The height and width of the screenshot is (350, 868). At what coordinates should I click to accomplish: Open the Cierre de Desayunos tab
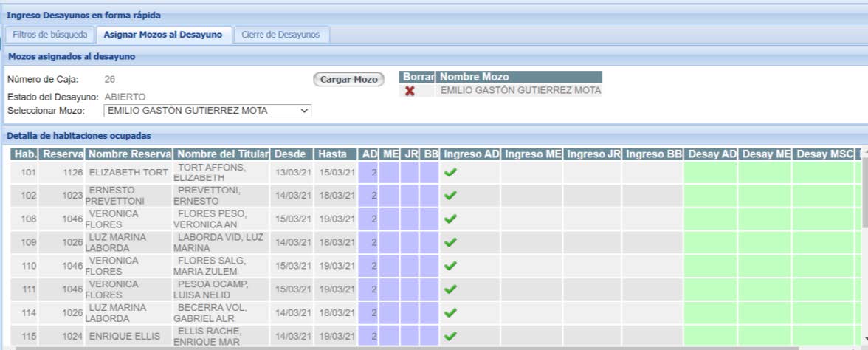tap(281, 35)
